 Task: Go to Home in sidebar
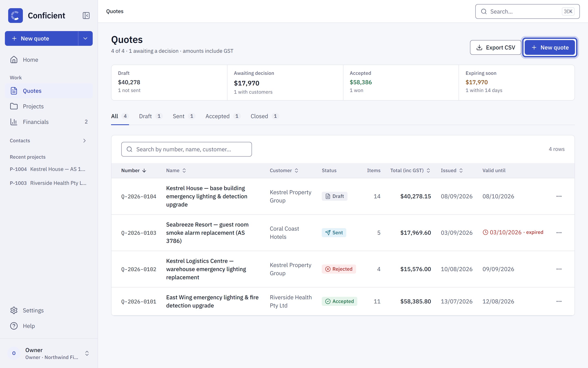pos(49,60)
